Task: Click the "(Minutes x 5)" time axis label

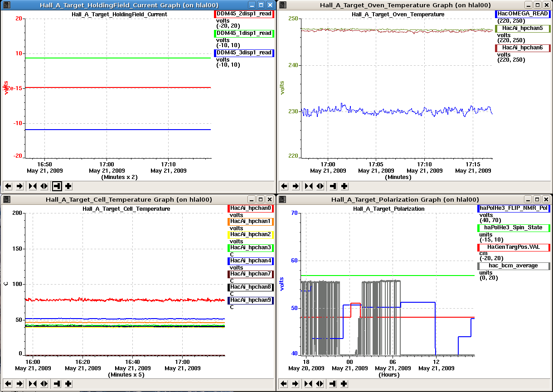Action: click(x=126, y=375)
